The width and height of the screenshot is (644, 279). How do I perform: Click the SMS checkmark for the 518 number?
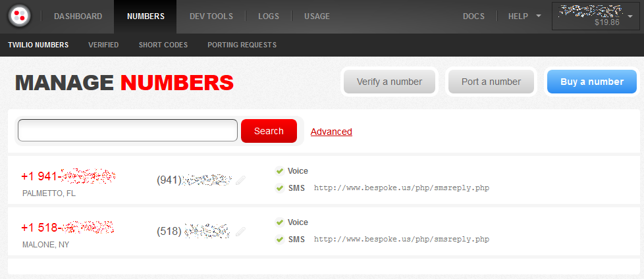(x=279, y=239)
